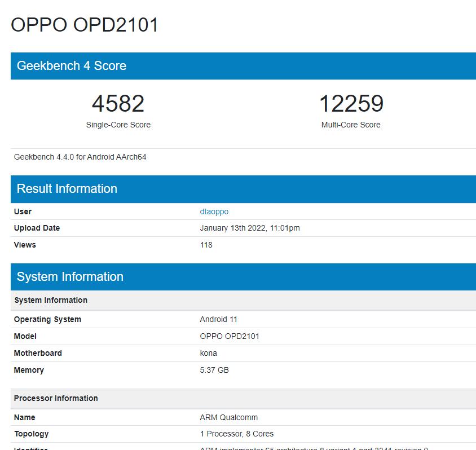The width and height of the screenshot is (476, 450).
Task: Select the gray System Information subheading
Action: (x=51, y=300)
